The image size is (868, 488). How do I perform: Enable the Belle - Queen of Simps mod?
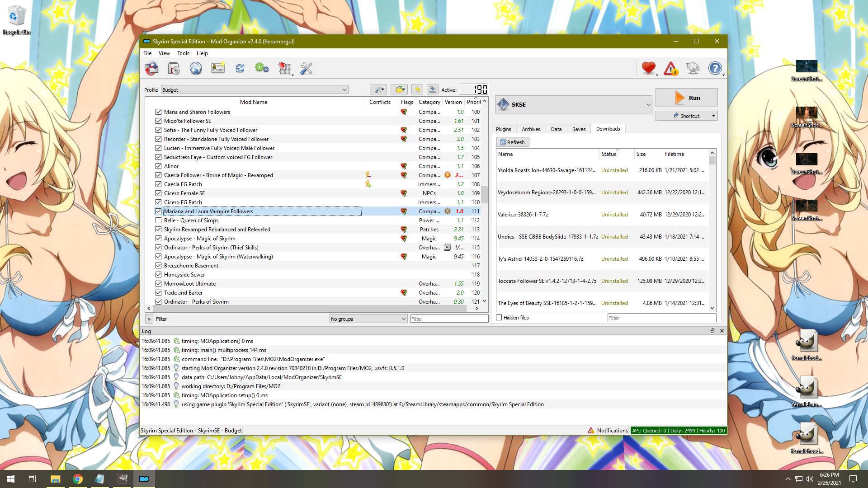[x=158, y=221]
